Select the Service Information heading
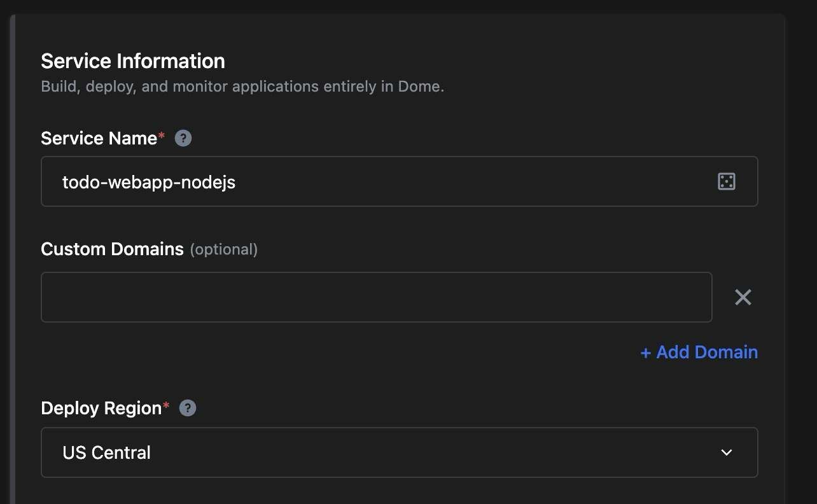The width and height of the screenshot is (817, 504). 132,60
